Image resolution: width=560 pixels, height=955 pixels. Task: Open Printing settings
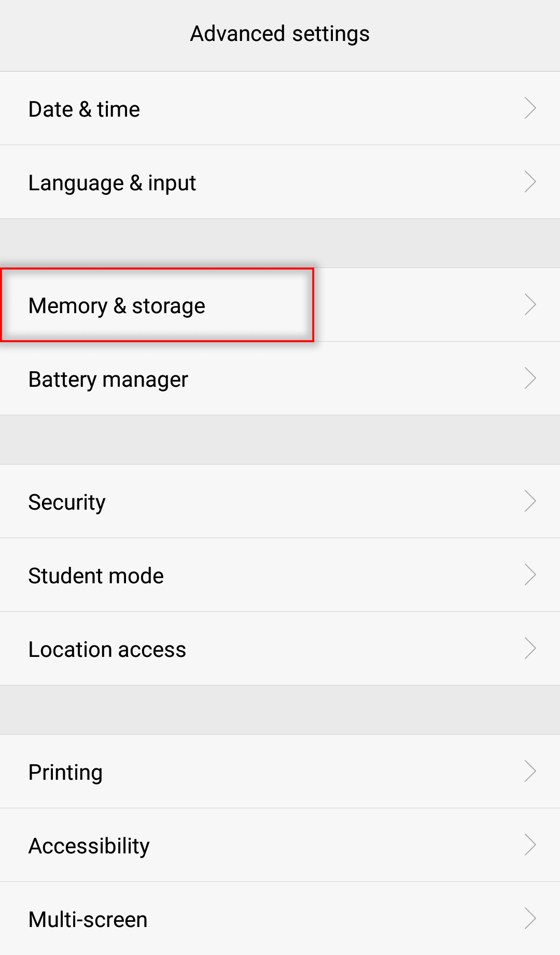point(65,772)
